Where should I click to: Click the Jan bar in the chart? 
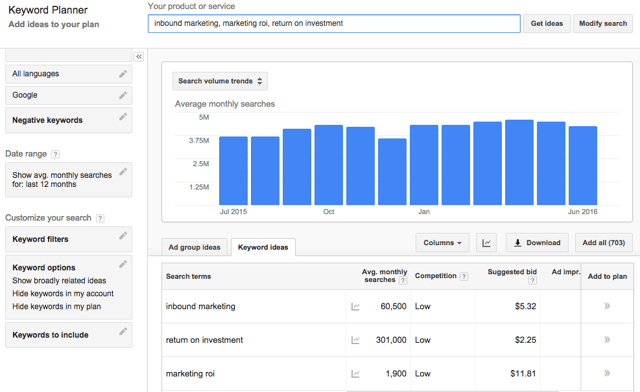424,165
